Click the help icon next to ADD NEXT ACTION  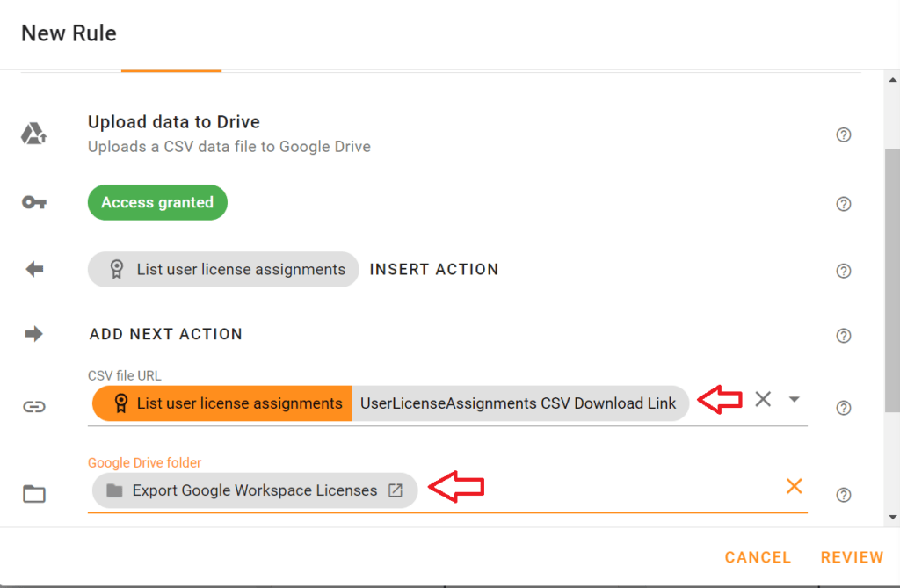pos(843,336)
